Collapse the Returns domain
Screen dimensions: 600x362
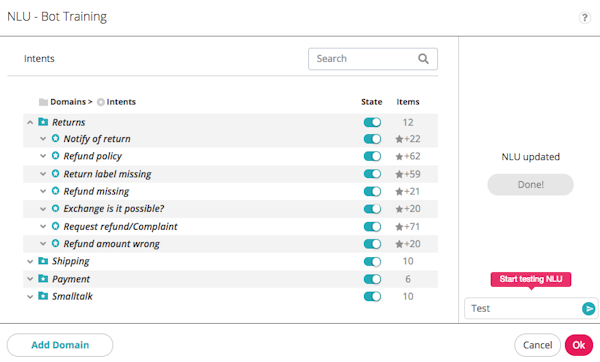(x=30, y=122)
